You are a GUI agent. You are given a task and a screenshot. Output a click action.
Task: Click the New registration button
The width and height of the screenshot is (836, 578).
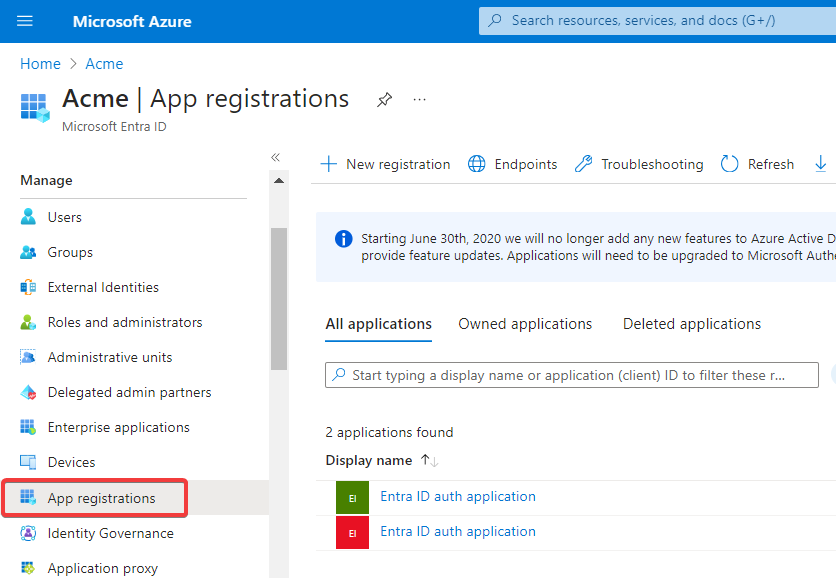[385, 164]
